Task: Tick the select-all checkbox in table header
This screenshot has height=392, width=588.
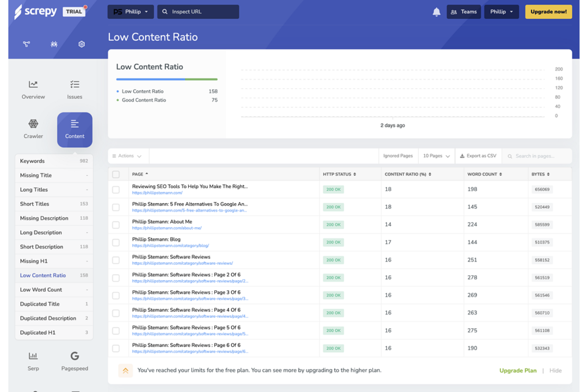Action: click(x=116, y=174)
